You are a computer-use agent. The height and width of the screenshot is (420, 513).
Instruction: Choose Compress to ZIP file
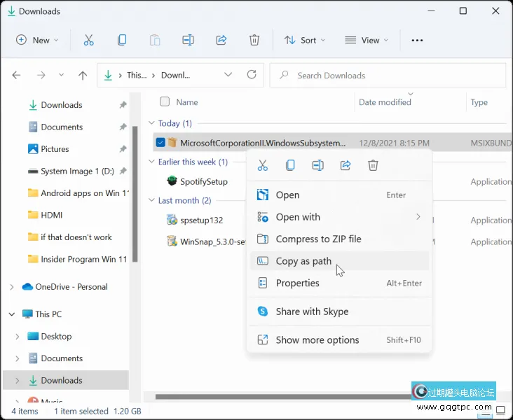[x=318, y=239]
